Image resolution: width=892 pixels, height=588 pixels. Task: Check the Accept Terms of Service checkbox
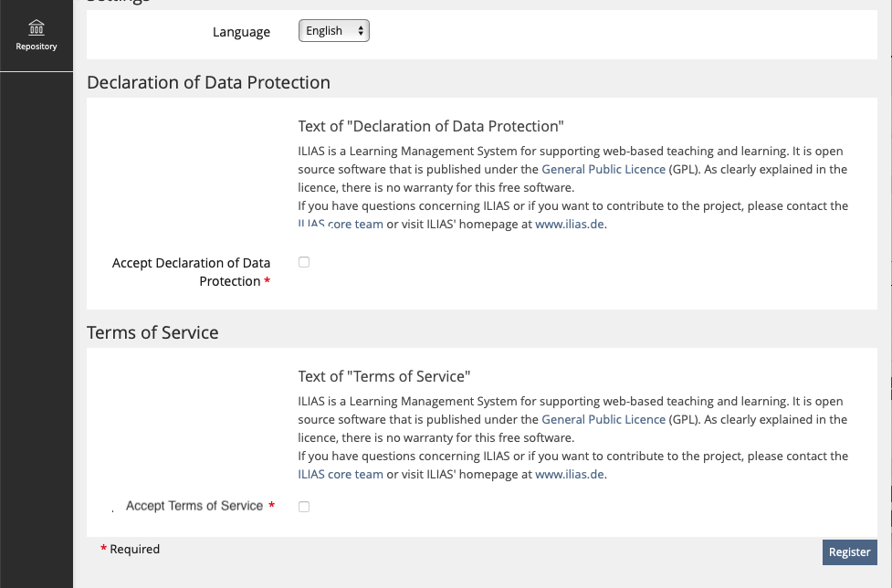point(304,507)
